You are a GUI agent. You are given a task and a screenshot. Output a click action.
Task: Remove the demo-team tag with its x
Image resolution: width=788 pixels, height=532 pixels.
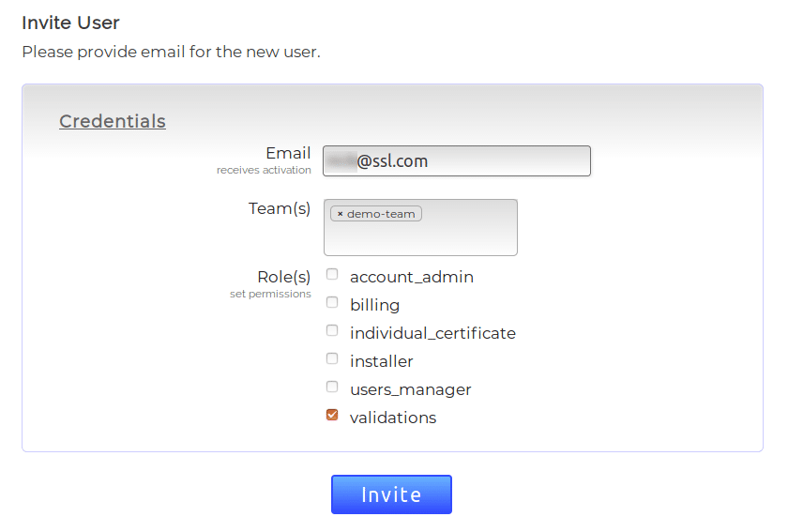tap(340, 214)
